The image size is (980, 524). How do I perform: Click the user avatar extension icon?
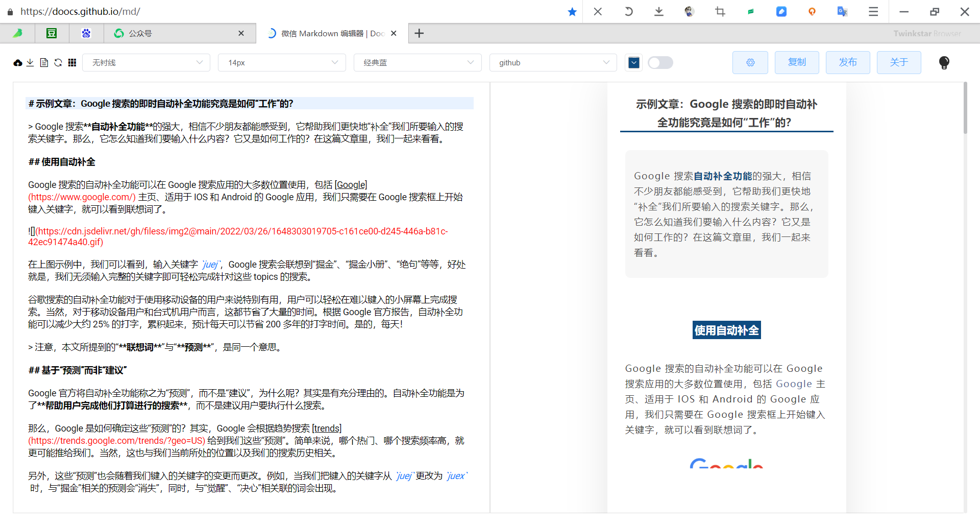690,11
